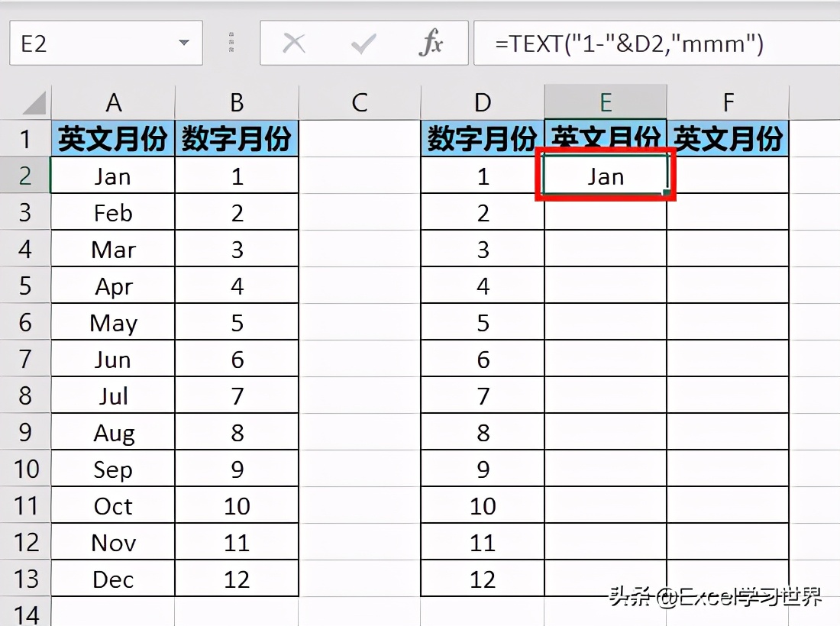
Task: Select cell B8 with value 7
Action: [x=237, y=395]
